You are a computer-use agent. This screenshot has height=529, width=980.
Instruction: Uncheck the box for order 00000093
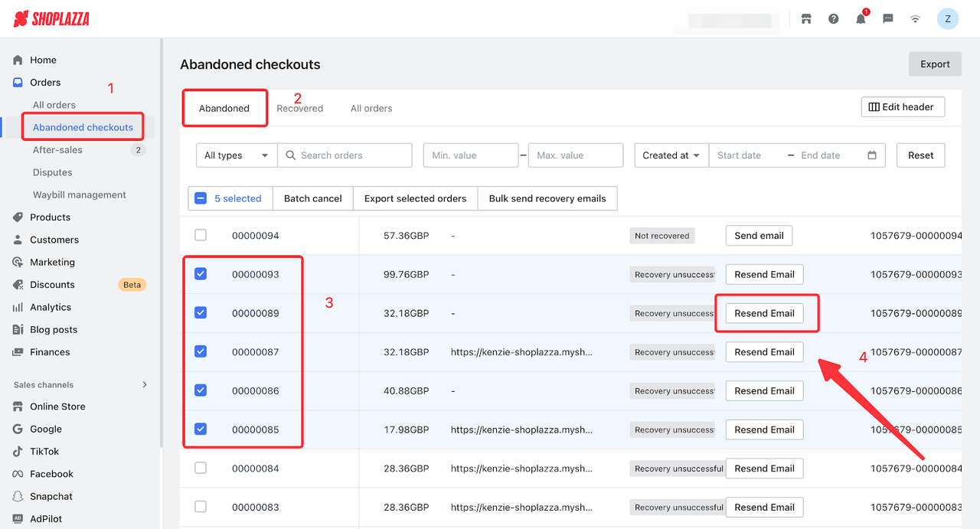[201, 274]
